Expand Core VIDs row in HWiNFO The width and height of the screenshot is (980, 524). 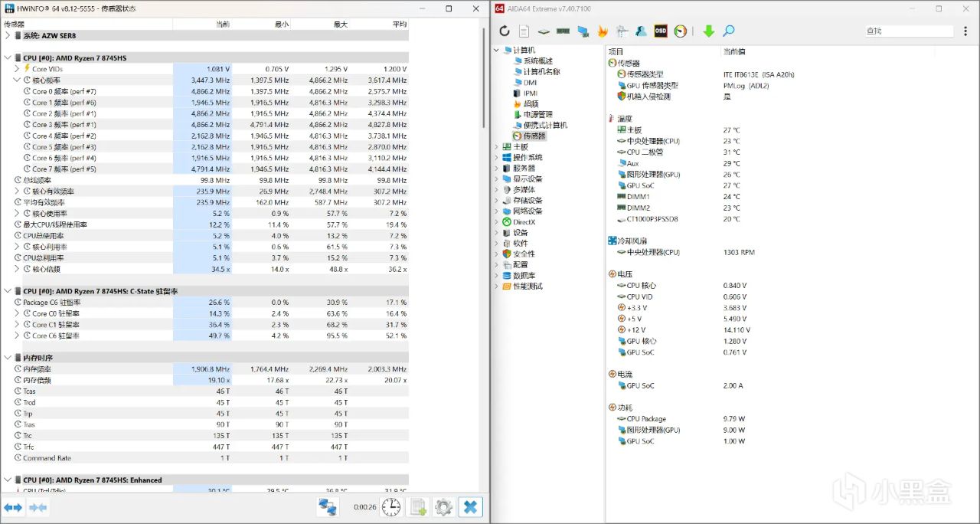click(17, 68)
